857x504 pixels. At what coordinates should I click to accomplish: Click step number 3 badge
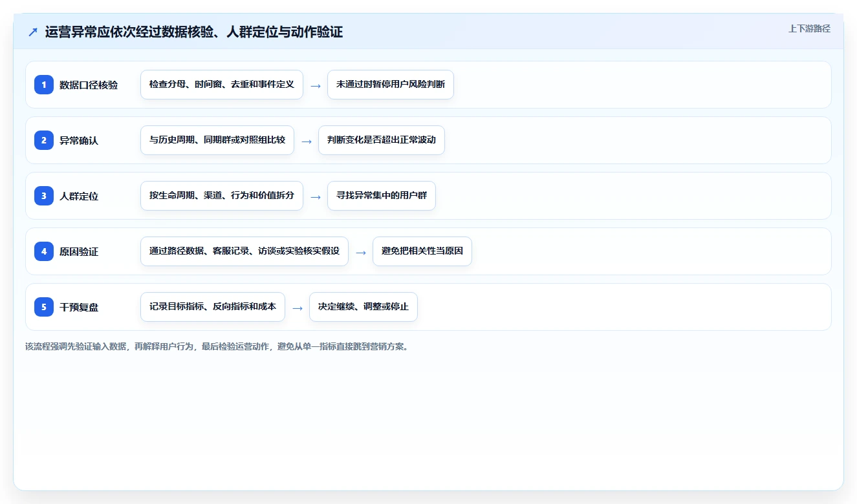(44, 196)
